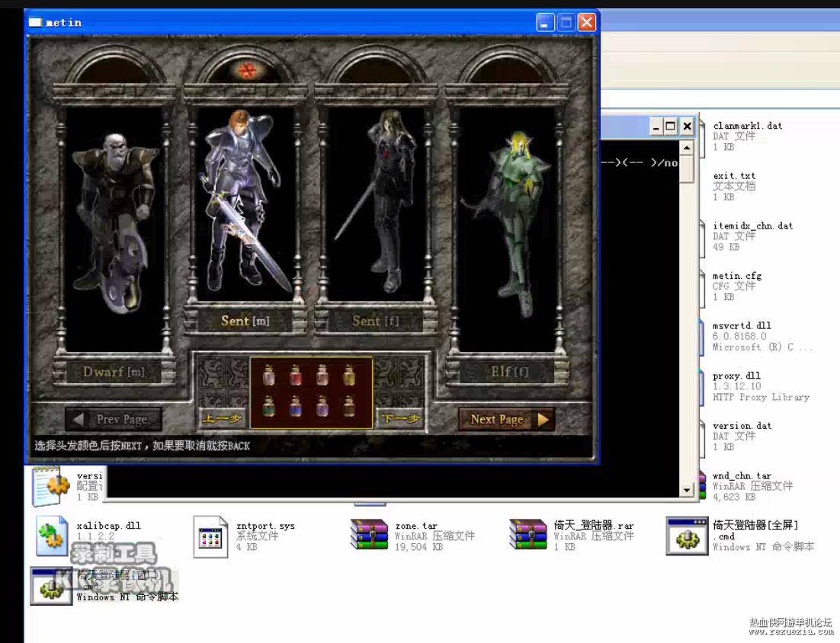Click the metin.cfg file name

[737, 277]
